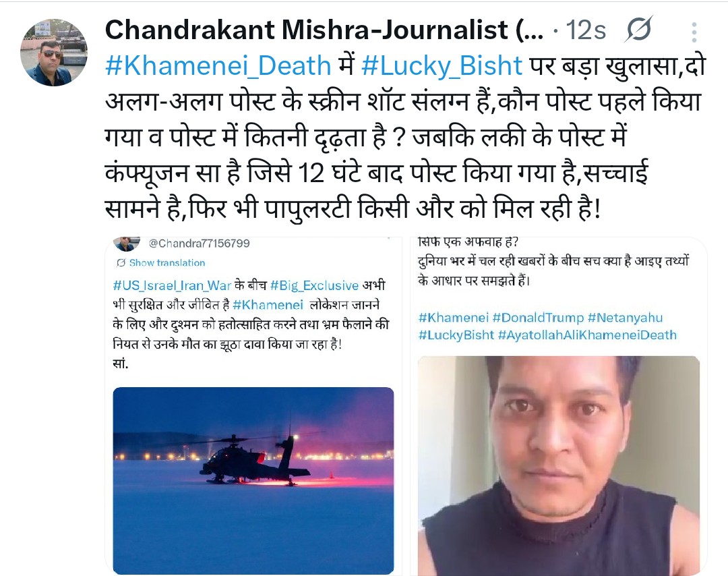Open the #US_Israel_Iran_War hashtag
728x576 pixels.
[x=172, y=285]
